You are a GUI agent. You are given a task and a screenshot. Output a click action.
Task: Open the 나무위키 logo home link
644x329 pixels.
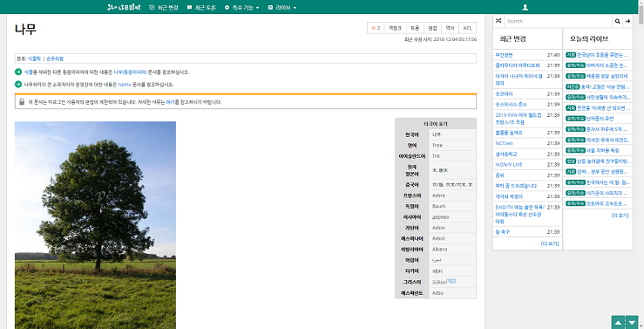124,7
